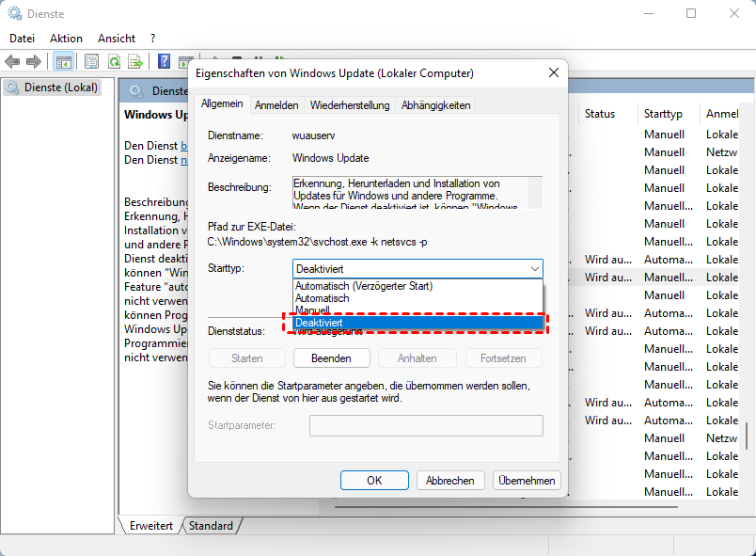Click the bold Windows Up... heading in left panel
The width and height of the screenshot is (756, 556).
pyautogui.click(x=156, y=115)
